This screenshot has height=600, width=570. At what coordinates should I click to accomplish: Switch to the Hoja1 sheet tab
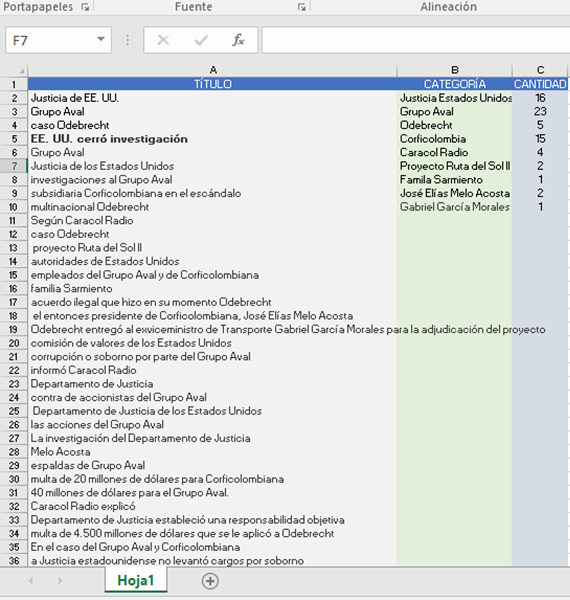point(135,580)
